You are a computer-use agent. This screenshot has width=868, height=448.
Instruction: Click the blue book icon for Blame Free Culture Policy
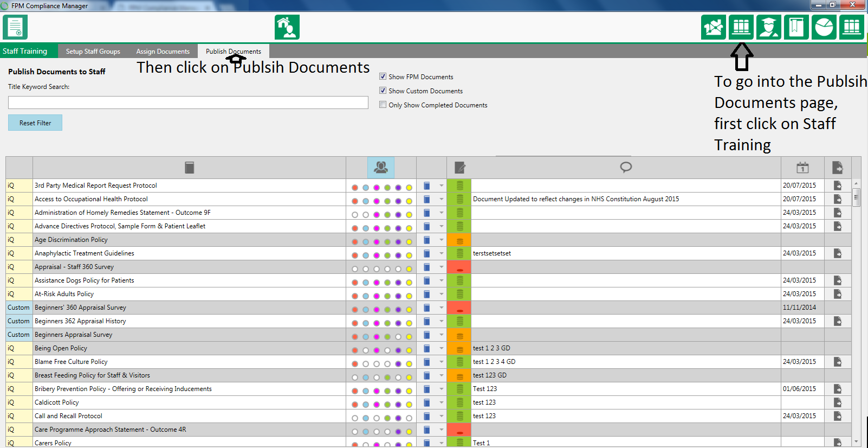tap(427, 362)
